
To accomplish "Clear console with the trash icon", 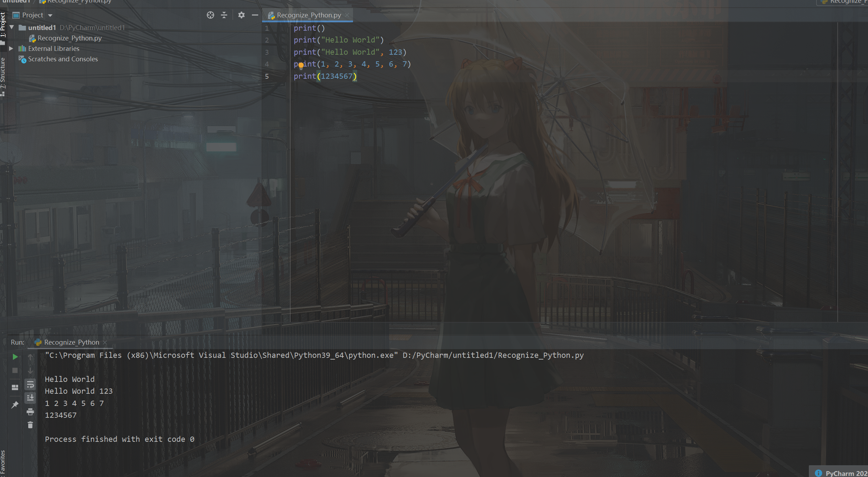I will point(30,425).
